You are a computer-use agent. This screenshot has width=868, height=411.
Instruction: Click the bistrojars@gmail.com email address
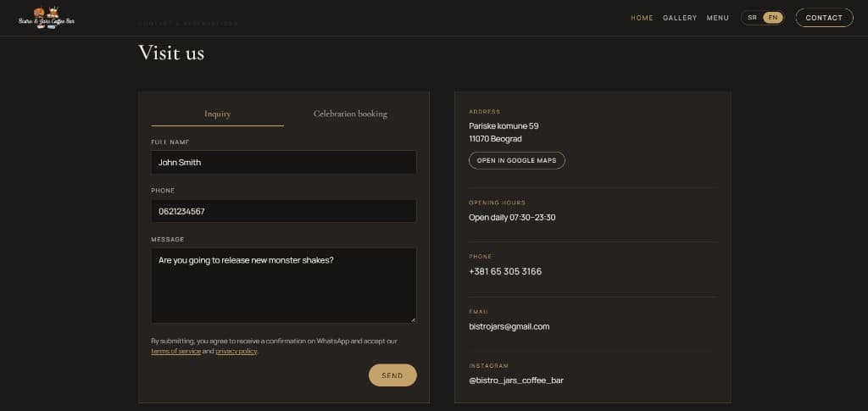(509, 326)
